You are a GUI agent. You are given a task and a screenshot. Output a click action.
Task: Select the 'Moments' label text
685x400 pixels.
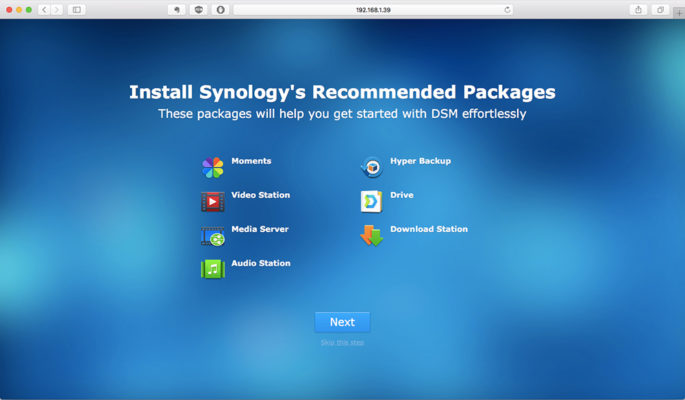pyautogui.click(x=251, y=161)
